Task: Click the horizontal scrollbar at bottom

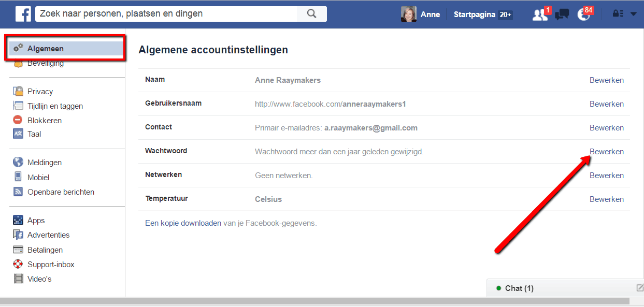Action: pos(314,301)
